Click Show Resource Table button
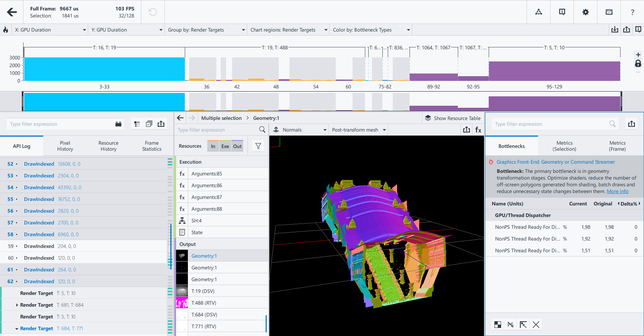 pos(453,118)
